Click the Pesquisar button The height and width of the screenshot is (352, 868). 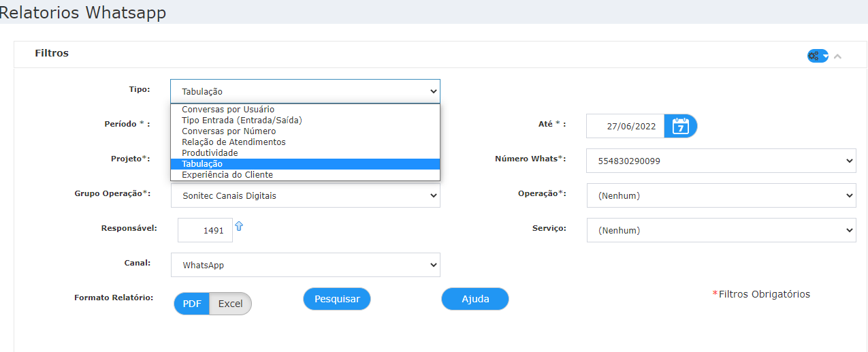(x=337, y=299)
